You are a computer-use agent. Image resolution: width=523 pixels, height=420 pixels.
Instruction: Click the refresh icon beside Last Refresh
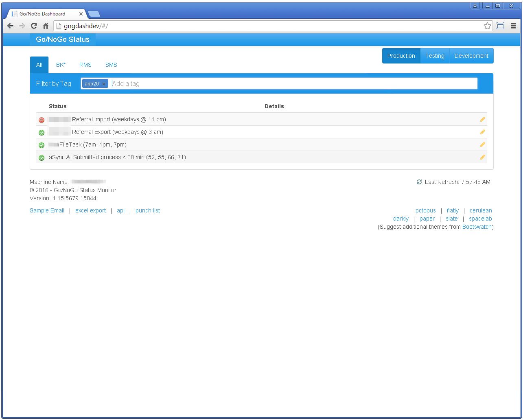(419, 182)
